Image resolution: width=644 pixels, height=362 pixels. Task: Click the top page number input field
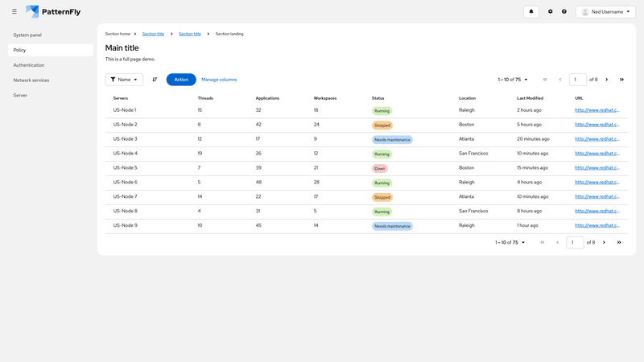[577, 80]
